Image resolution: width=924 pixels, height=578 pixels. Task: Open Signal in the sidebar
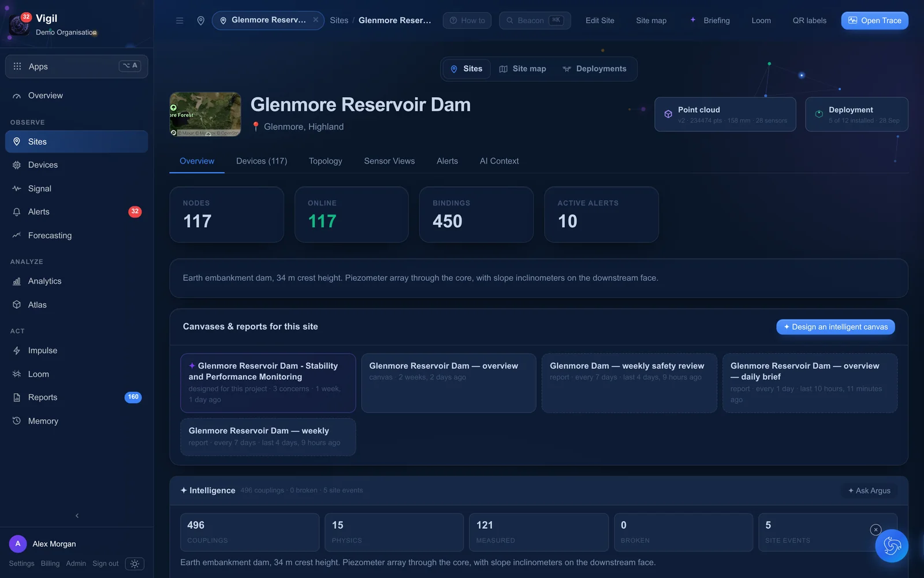pyautogui.click(x=76, y=188)
